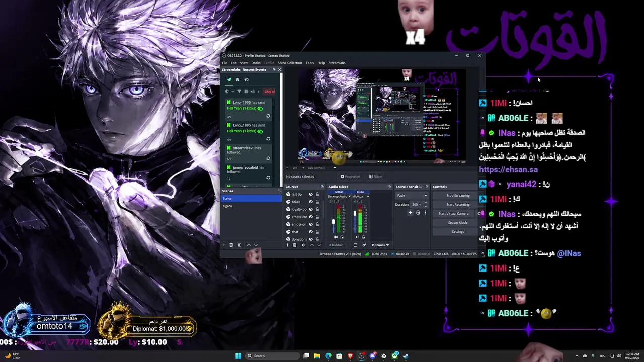644x362 pixels.
Task: Move the selected scene down
Action: [x=256, y=245]
